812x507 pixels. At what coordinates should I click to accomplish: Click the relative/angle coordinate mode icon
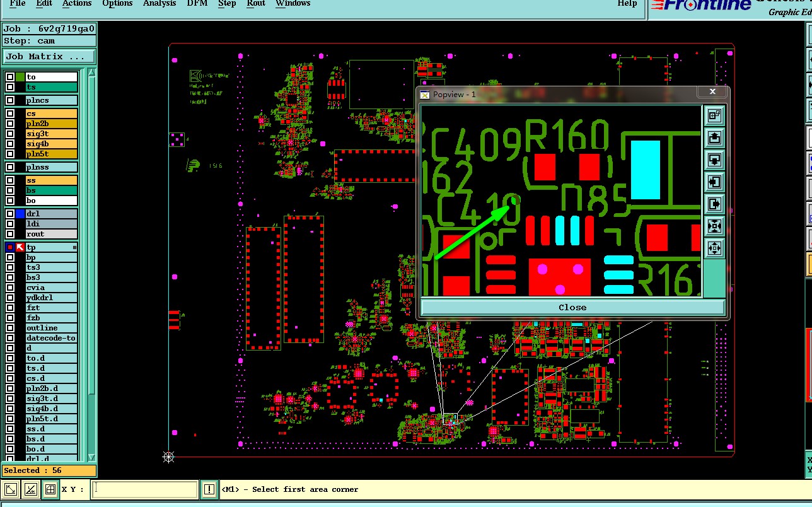pyautogui.click(x=30, y=489)
